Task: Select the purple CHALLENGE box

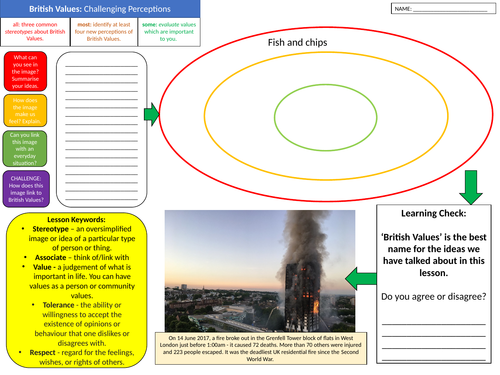Action: tap(26, 189)
